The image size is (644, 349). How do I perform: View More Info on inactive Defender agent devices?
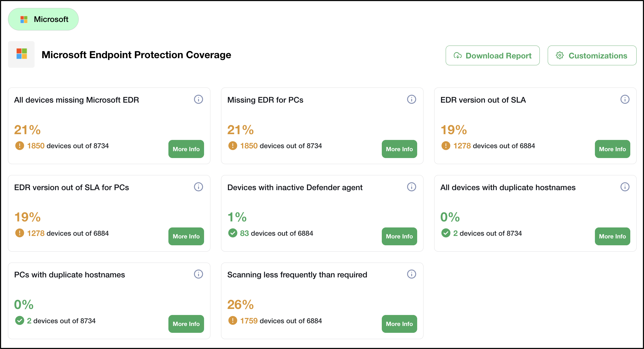coord(399,236)
